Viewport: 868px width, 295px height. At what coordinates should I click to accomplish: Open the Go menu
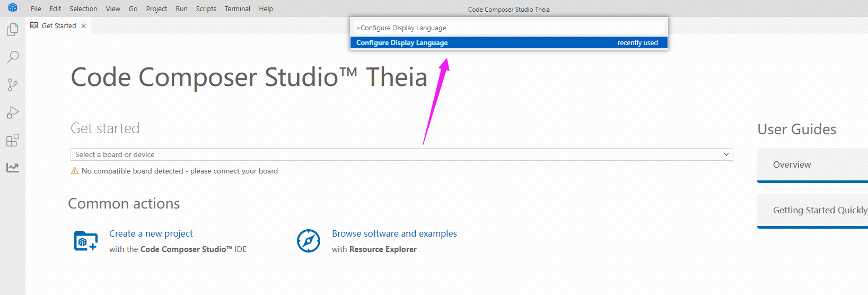(133, 8)
